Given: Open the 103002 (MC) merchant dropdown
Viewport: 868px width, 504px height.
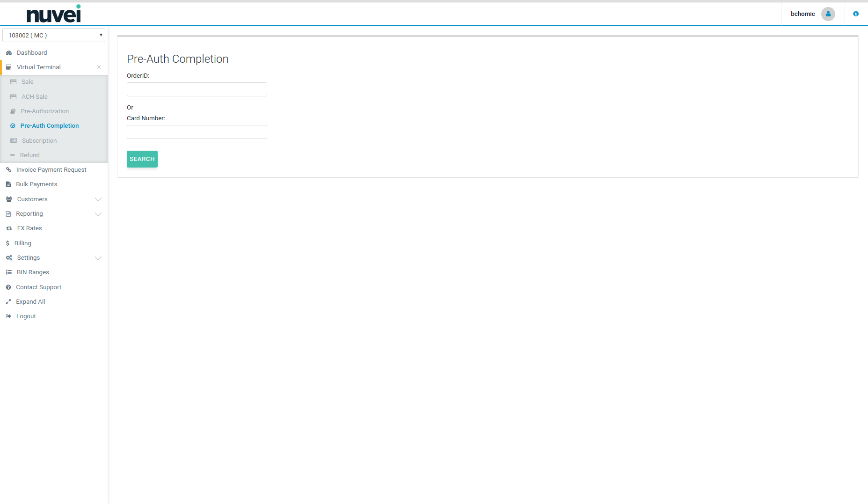Looking at the screenshot, I should click(54, 35).
